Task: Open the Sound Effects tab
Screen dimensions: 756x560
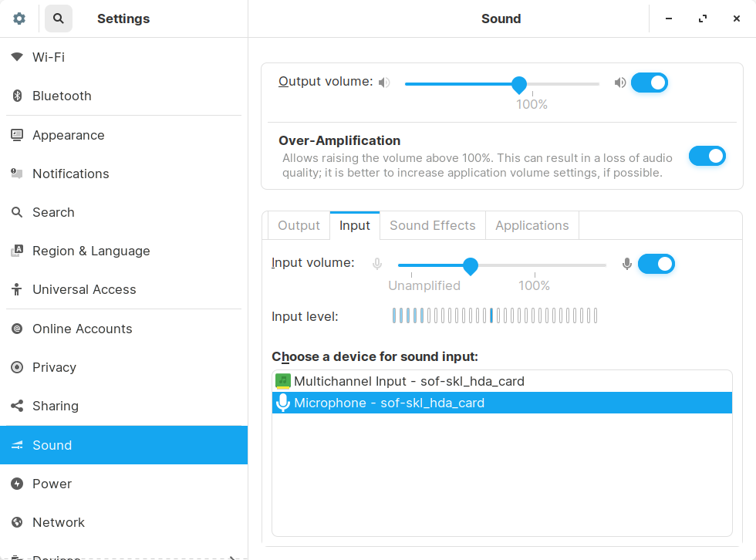Action: (432, 225)
